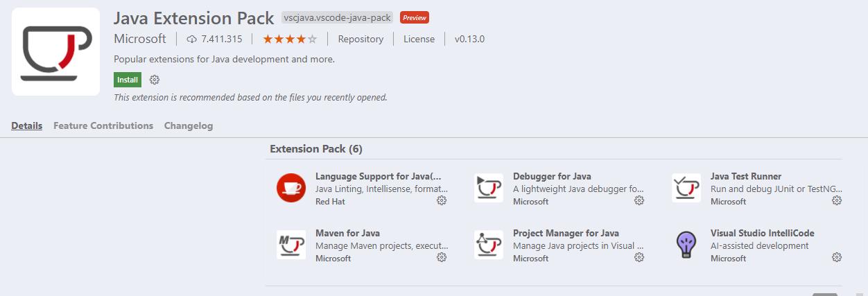Image resolution: width=868 pixels, height=296 pixels.
Task: Click the Debugger for Java icon
Action: pyautogui.click(x=489, y=188)
